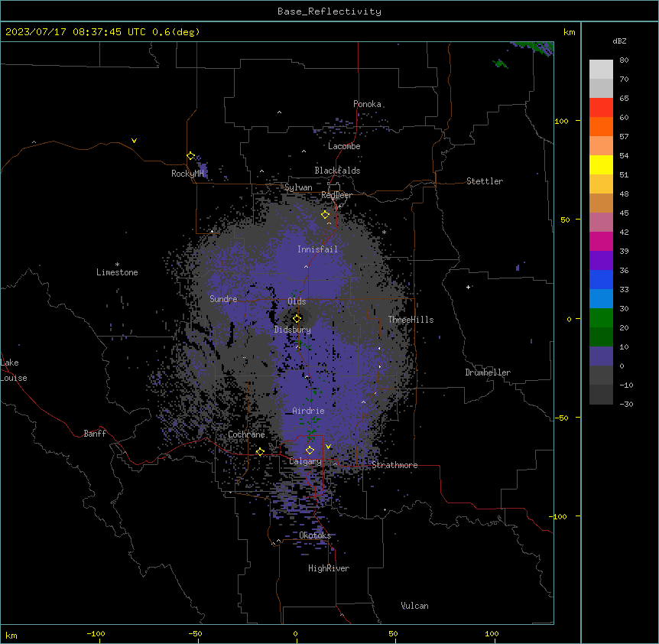Click the white caret marker below Innisfail
Image resolution: width=659 pixels, height=644 pixels.
[x=306, y=266]
